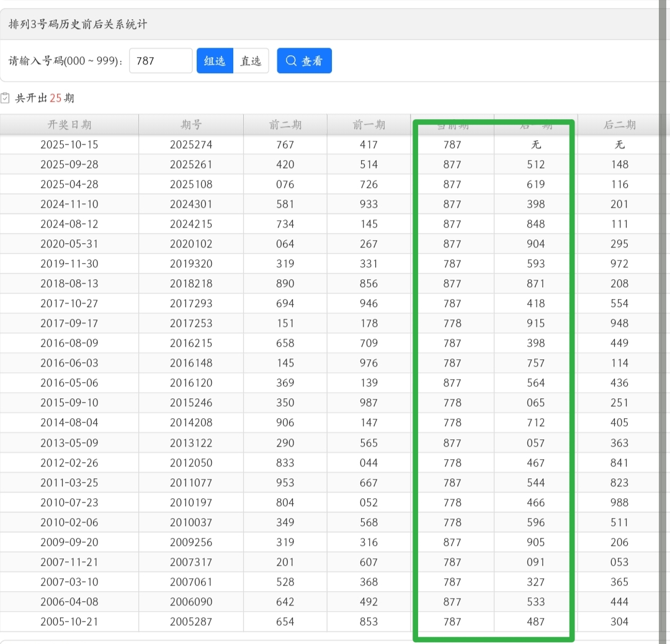Click issue number 2024301
Screen dimensions: 670x644
pos(191,204)
